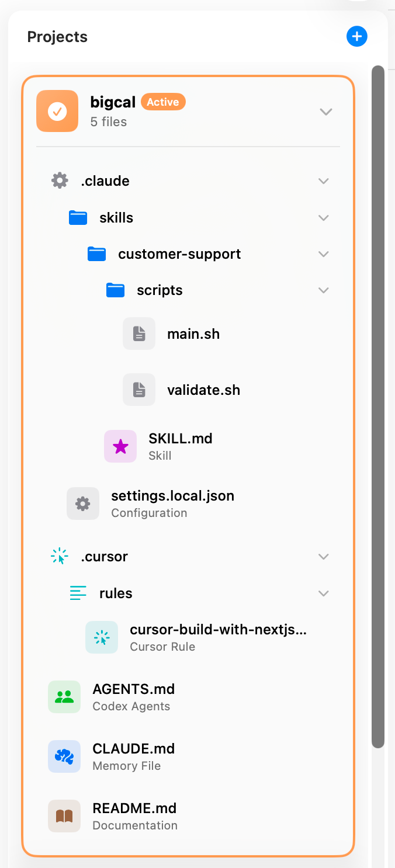Click the Active status badge on bigcal
Image resolution: width=395 pixels, height=868 pixels.
(163, 101)
